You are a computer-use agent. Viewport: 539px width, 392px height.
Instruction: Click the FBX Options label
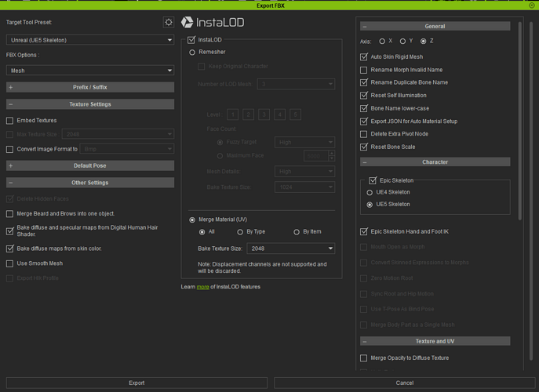[23, 55]
